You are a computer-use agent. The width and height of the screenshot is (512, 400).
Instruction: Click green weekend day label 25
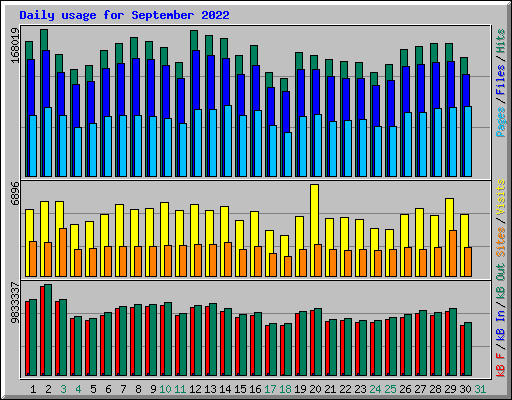coord(390,389)
